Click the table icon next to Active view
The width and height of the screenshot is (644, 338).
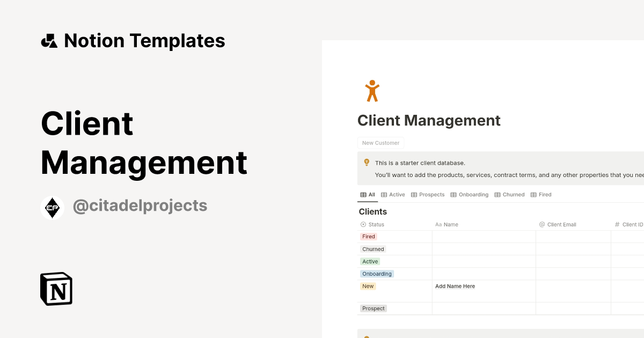click(384, 194)
